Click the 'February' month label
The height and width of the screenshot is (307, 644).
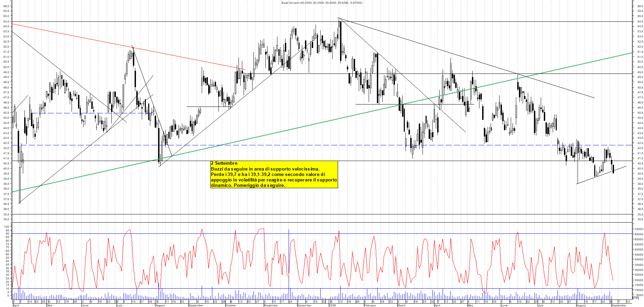point(370,305)
